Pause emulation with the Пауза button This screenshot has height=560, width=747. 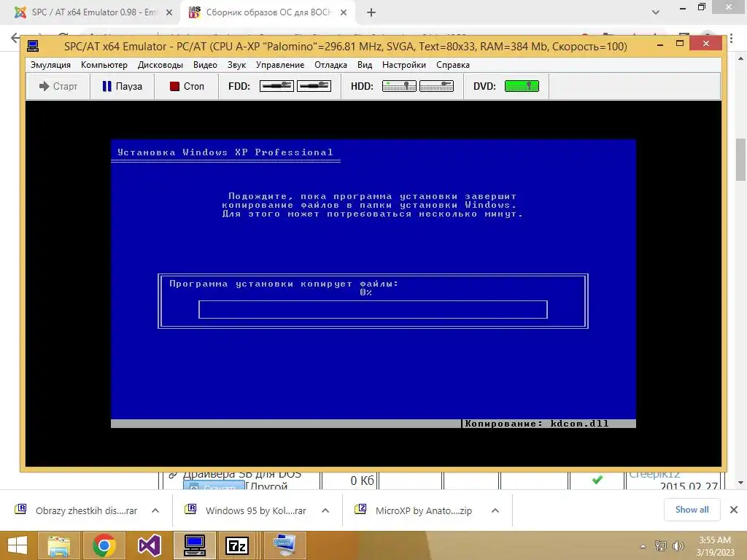(122, 86)
